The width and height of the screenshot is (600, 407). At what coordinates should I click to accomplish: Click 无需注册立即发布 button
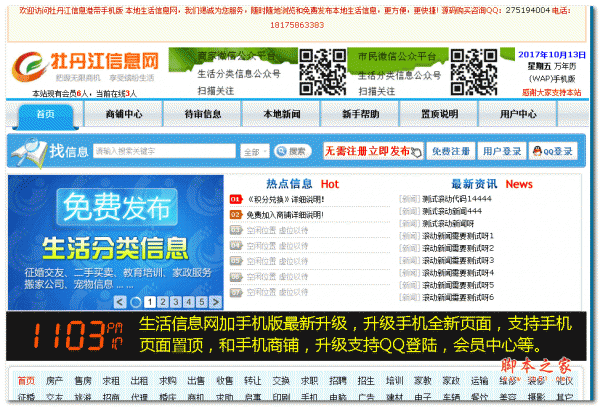point(373,151)
